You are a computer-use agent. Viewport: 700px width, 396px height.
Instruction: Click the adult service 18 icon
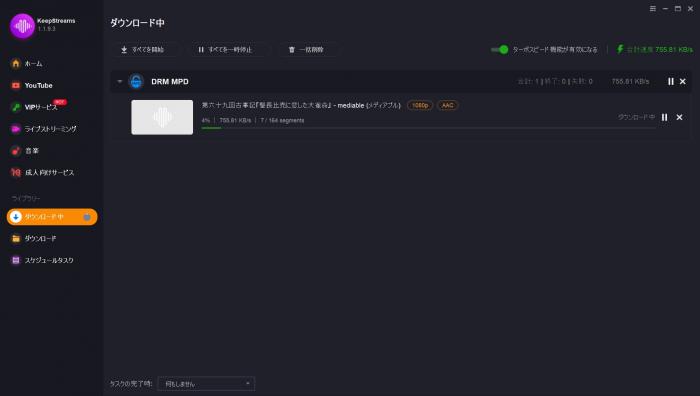click(x=16, y=172)
